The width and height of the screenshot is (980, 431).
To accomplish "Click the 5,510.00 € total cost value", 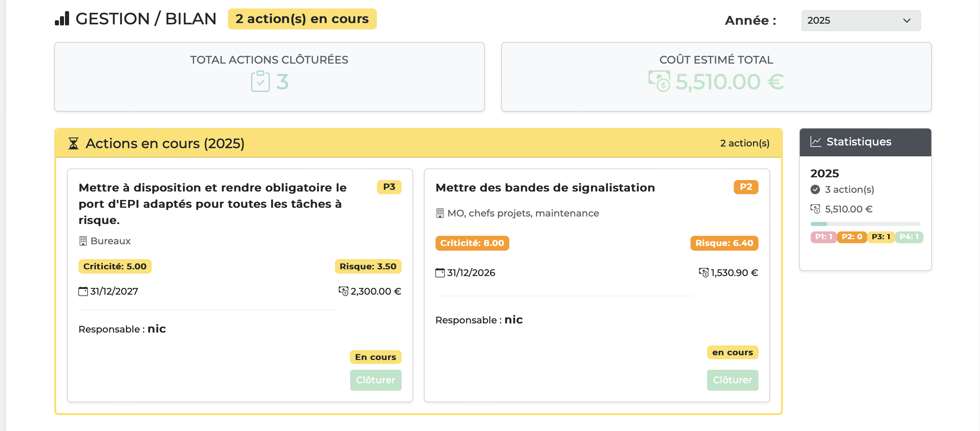I will click(729, 82).
